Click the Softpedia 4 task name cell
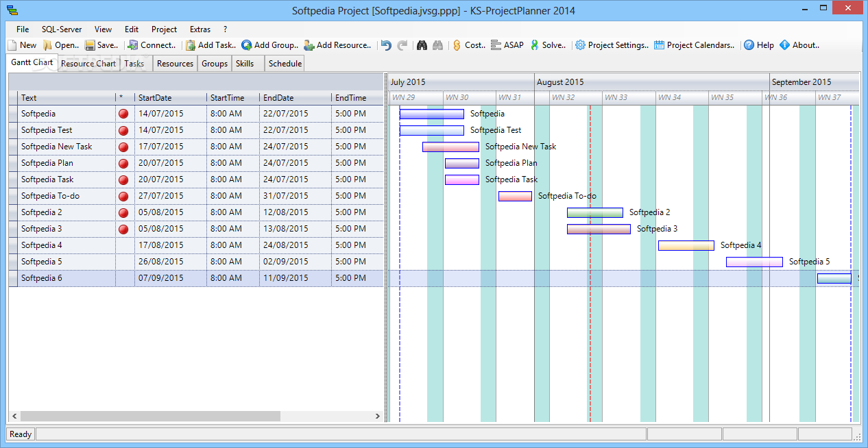Viewport: 868px width, 448px height. [67, 245]
